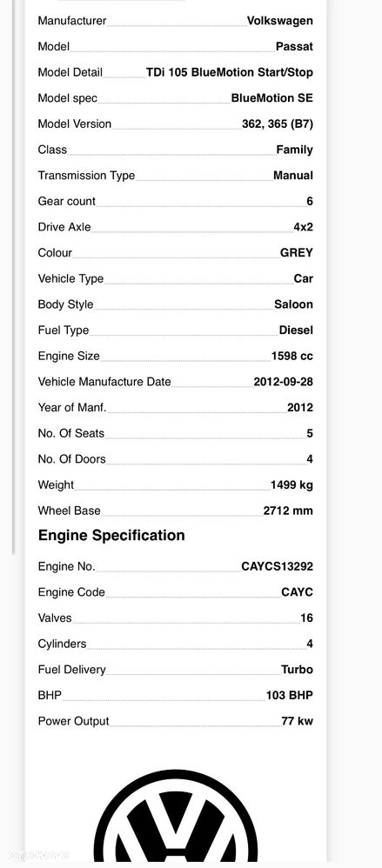The height and width of the screenshot is (868, 382).
Task: Click the Manual transmission value
Action: click(293, 176)
